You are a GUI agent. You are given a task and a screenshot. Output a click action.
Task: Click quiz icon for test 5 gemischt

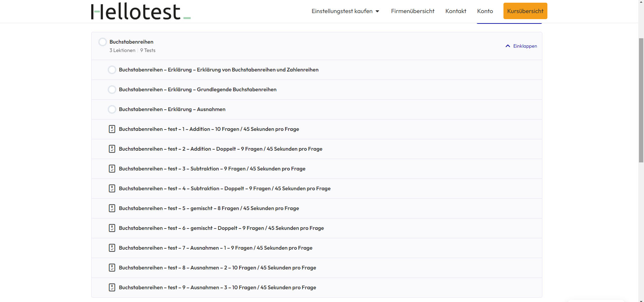tap(112, 208)
